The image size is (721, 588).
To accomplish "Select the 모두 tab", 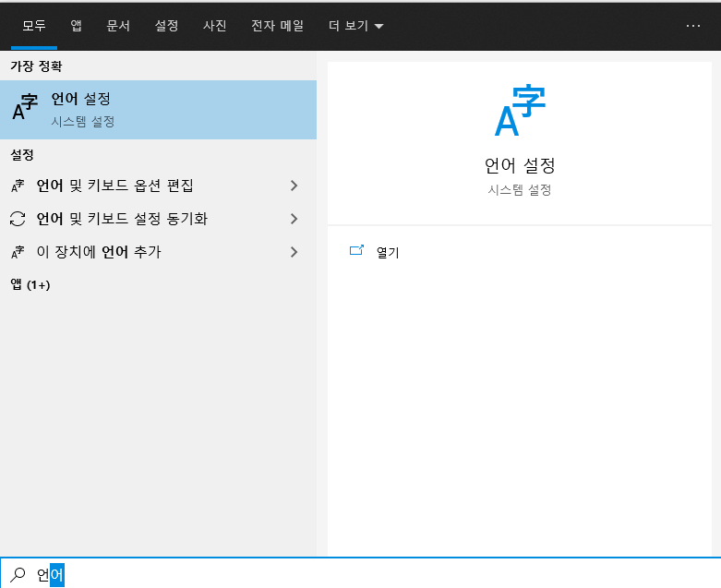I will pos(34,26).
